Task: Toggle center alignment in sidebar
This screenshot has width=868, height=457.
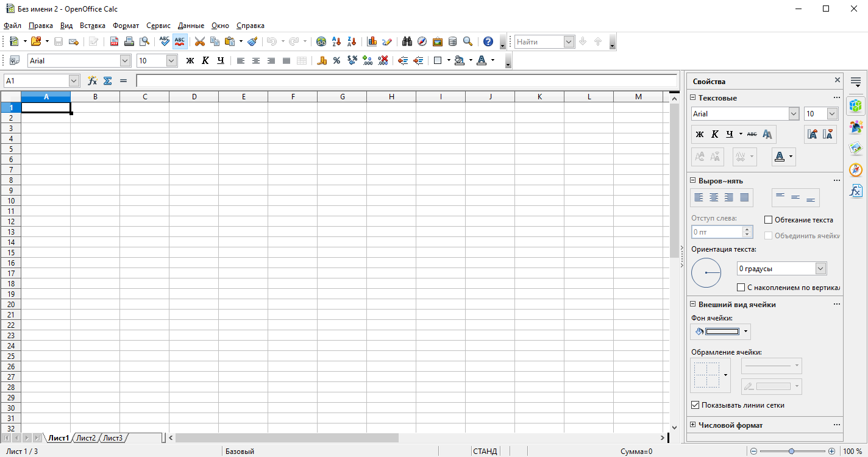Action: coord(714,197)
